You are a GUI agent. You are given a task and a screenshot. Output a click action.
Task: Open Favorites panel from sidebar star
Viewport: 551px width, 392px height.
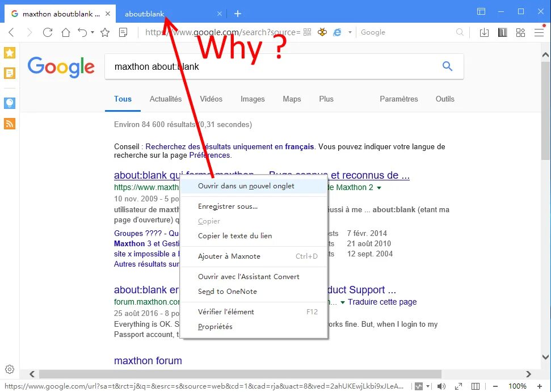click(x=10, y=53)
